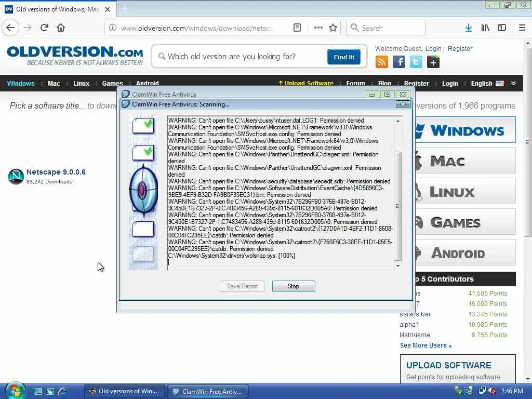Reload the page with the refresh icon
The image size is (532, 399).
[44, 28]
